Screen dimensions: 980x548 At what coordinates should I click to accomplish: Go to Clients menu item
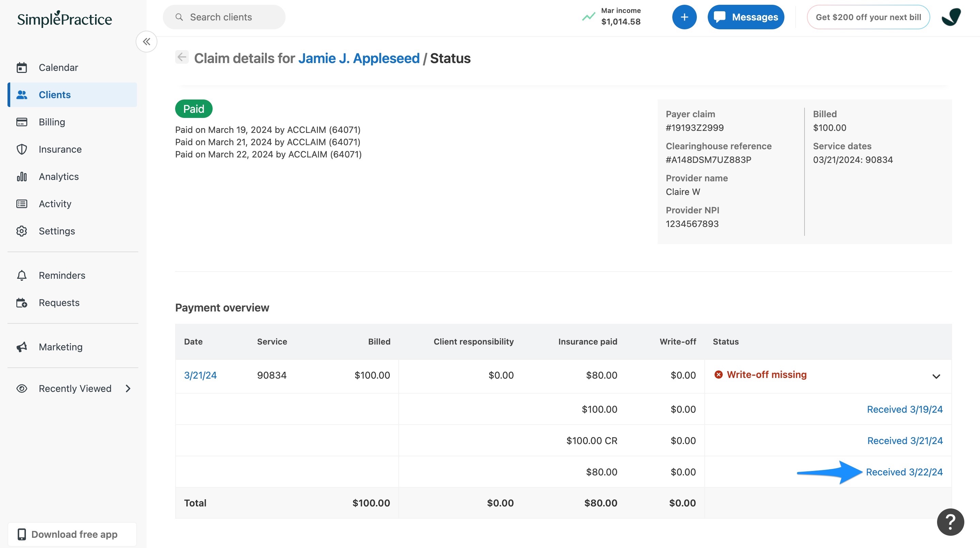72,95
